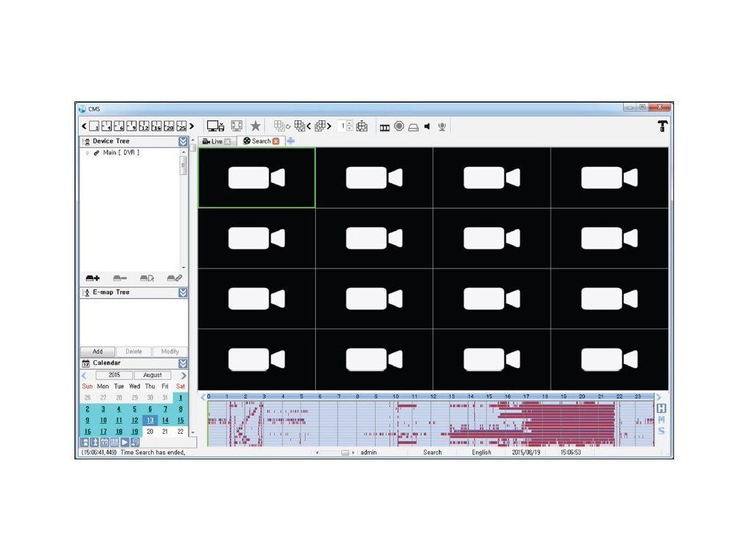Select August 13 in calendar

coord(150,420)
